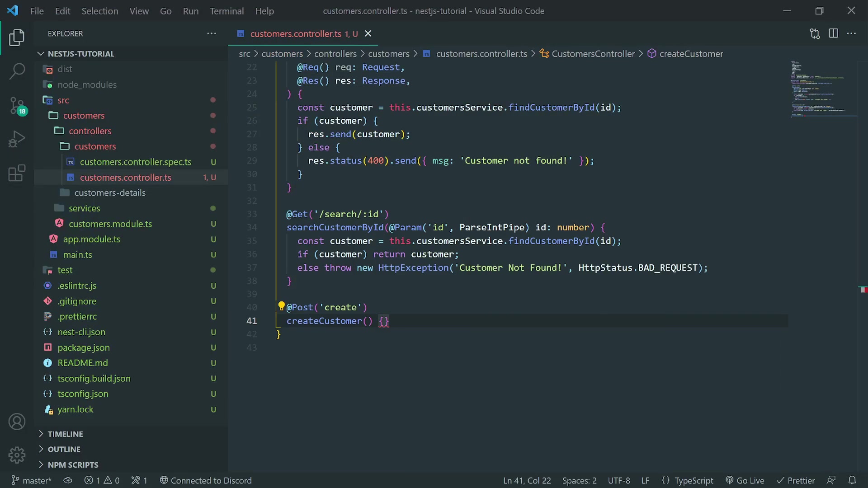868x488 pixels.
Task: Open editor More Actions ellipsis
Action: click(x=851, y=33)
